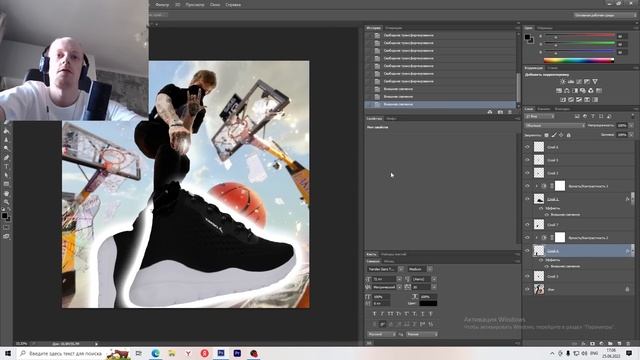640x360 pixels.
Task: Open the Справка menu
Action: tap(233, 5)
